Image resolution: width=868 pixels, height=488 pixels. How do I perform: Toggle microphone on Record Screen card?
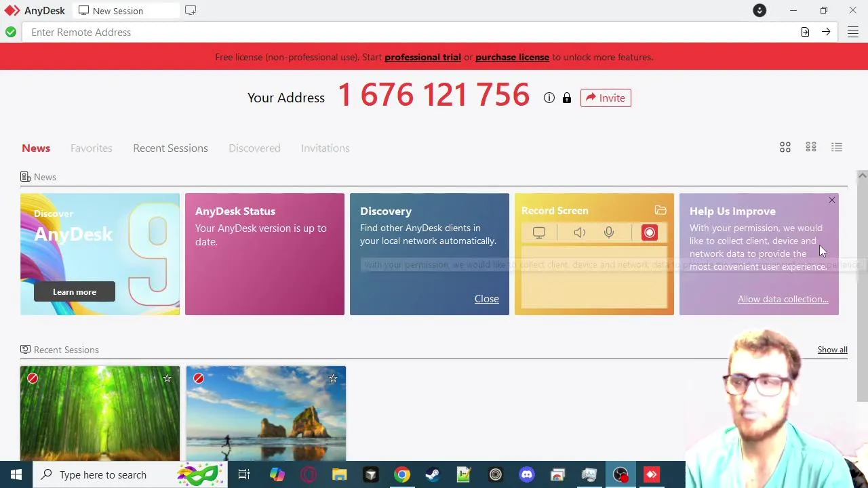[609, 232]
